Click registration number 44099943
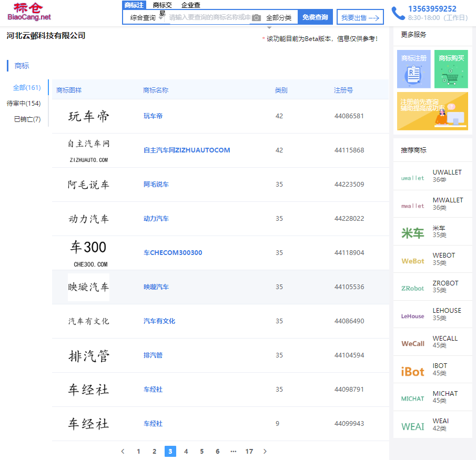476x460 pixels. (349, 424)
